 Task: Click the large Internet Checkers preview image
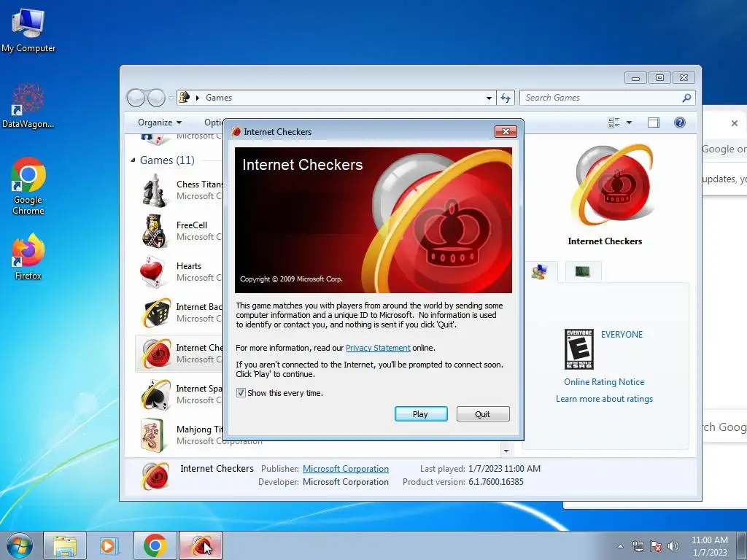613,186
